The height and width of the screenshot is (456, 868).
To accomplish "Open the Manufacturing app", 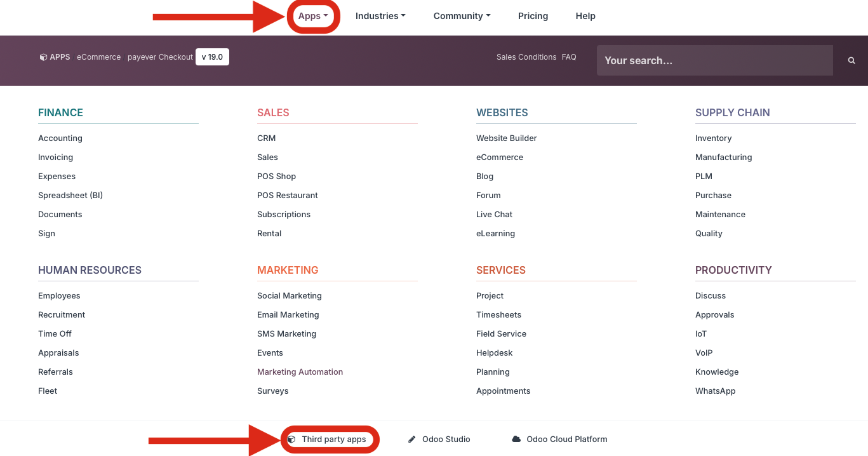I will [x=723, y=157].
